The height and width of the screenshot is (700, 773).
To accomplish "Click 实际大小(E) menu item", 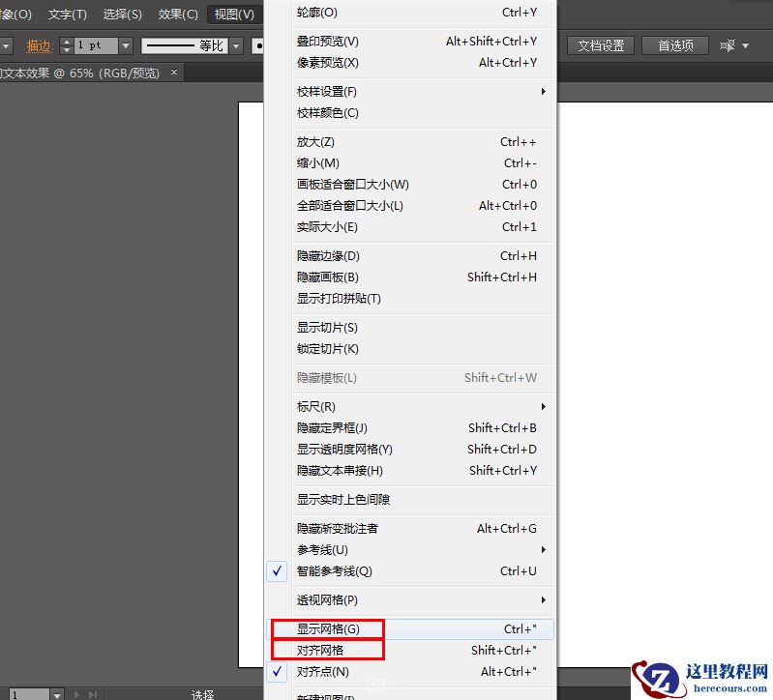I will coord(425,226).
